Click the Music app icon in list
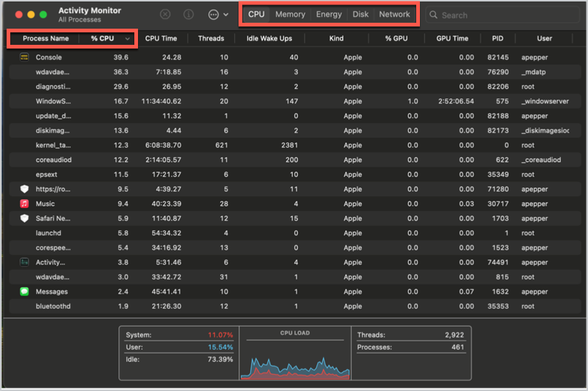Image resolution: width=588 pixels, height=391 pixels. coord(24,204)
